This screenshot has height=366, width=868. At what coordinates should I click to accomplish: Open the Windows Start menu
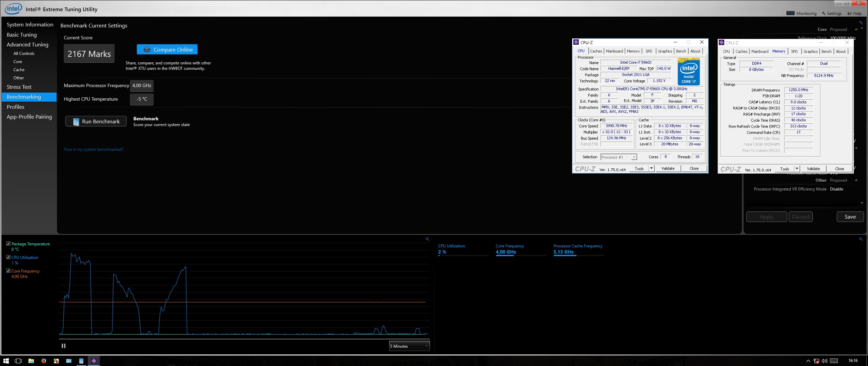pos(6,361)
